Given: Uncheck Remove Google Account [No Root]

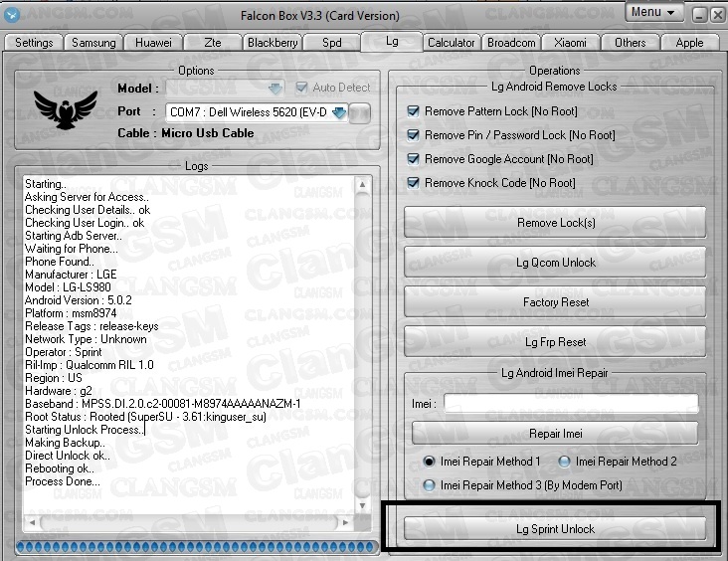Looking at the screenshot, I should [413, 159].
